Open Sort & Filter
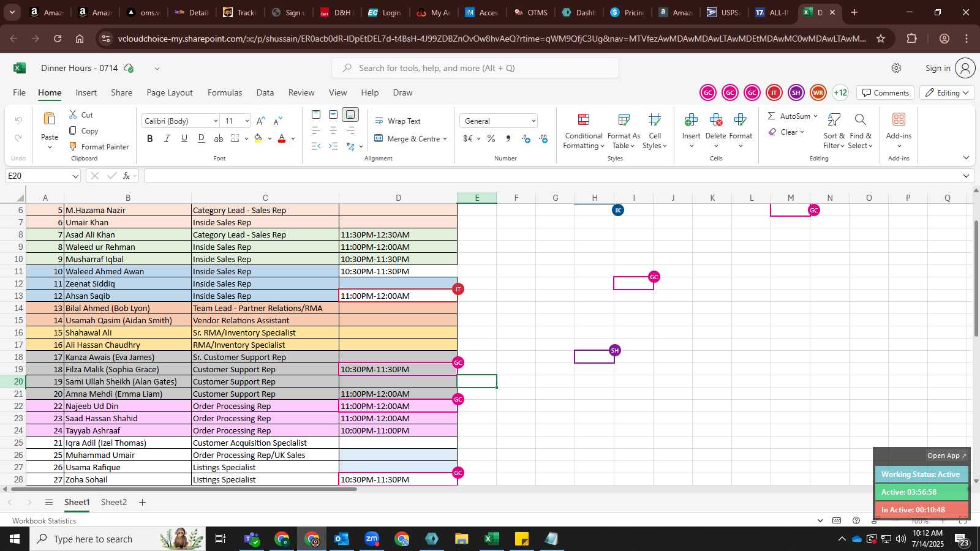Screen dimensions: 980x551 pyautogui.click(x=834, y=131)
